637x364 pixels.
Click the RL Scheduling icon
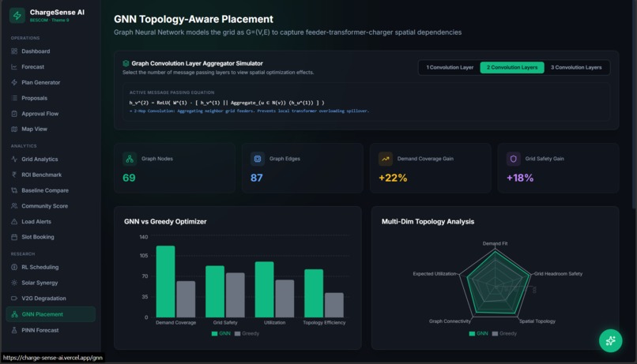pos(14,267)
